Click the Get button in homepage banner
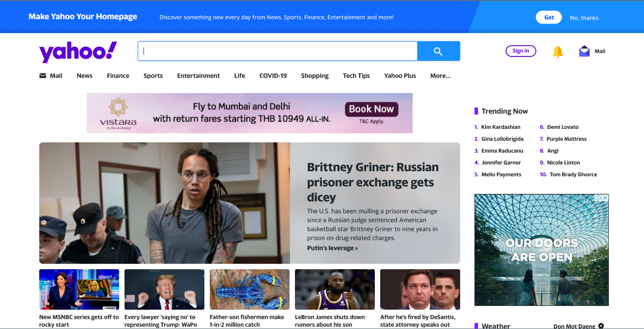The width and height of the screenshot is (644, 329). [549, 17]
